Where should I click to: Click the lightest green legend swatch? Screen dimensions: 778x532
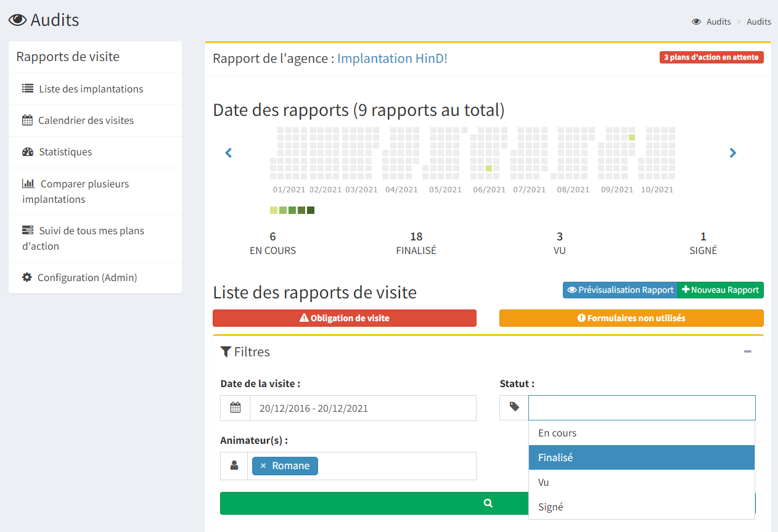click(x=274, y=210)
